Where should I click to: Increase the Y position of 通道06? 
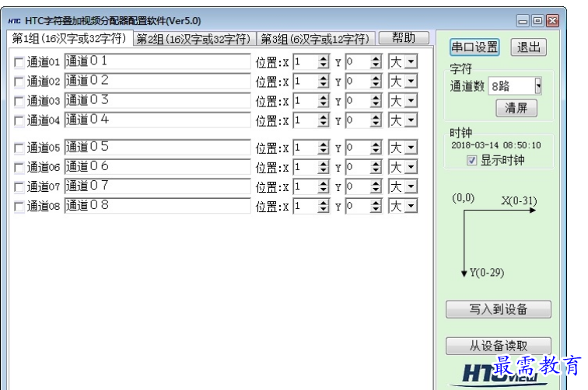pos(376,164)
